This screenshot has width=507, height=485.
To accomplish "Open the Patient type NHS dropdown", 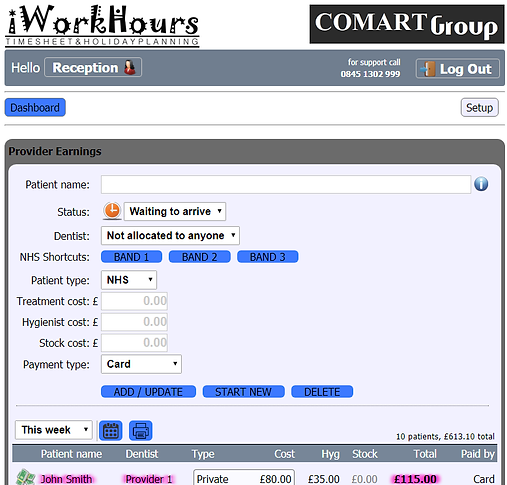I will [129, 280].
